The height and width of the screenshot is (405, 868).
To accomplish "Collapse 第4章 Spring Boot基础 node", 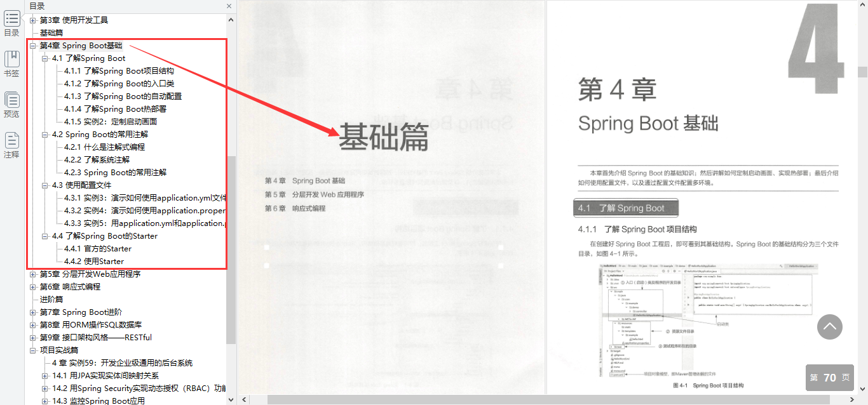I will pyautogui.click(x=33, y=46).
